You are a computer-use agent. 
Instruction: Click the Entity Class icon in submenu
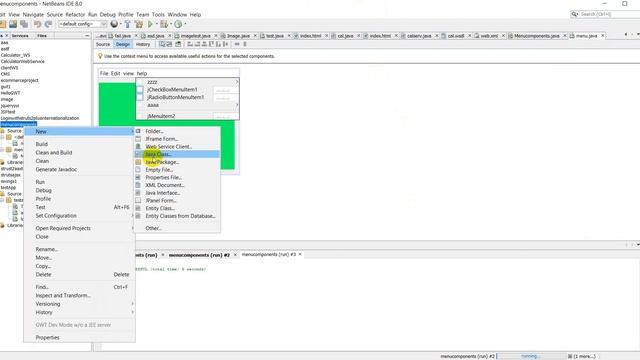point(138,208)
